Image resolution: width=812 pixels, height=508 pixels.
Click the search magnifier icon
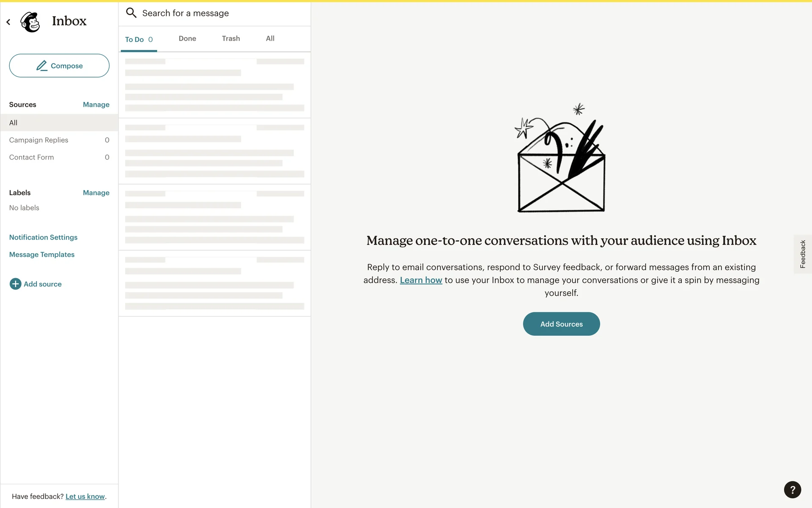[131, 13]
